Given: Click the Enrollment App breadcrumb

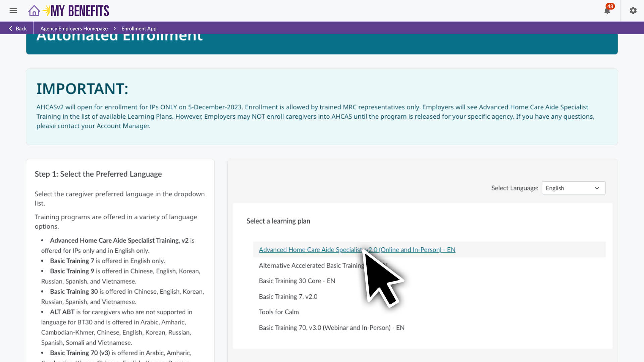Looking at the screenshot, I should (x=139, y=28).
